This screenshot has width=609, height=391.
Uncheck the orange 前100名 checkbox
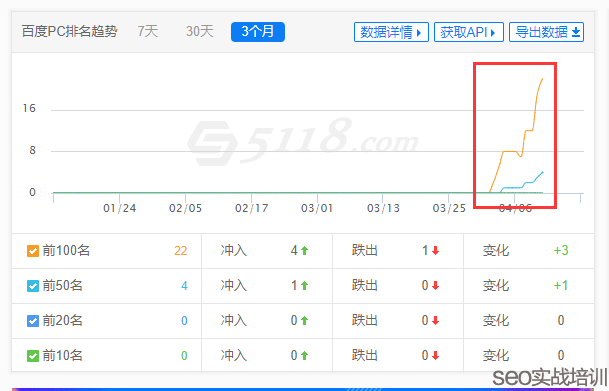(33, 251)
